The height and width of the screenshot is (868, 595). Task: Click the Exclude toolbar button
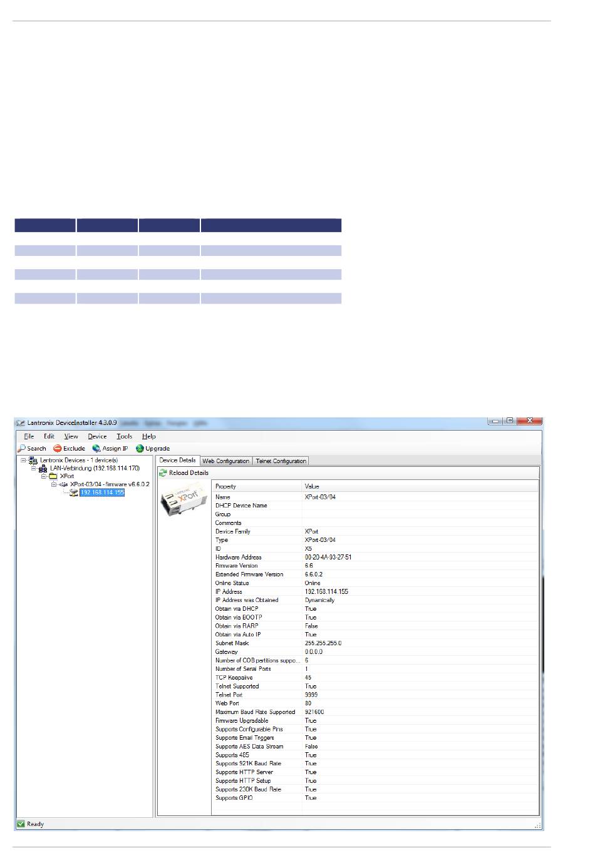69,448
